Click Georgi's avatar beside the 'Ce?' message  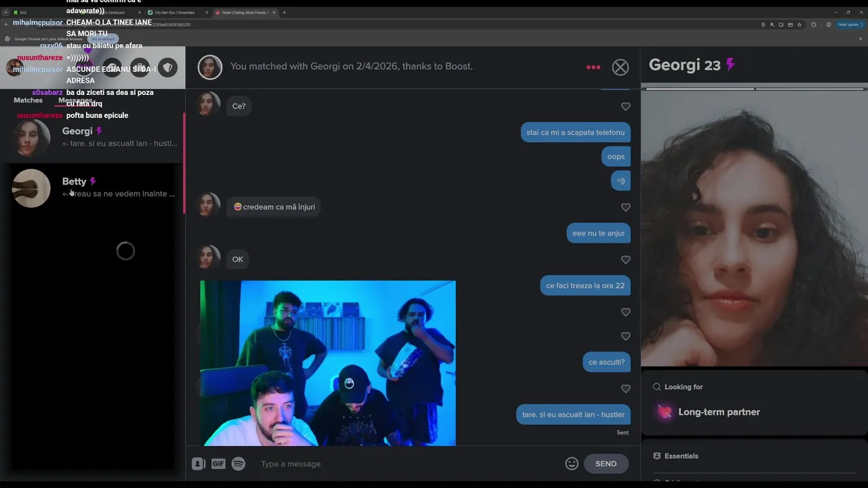point(208,104)
